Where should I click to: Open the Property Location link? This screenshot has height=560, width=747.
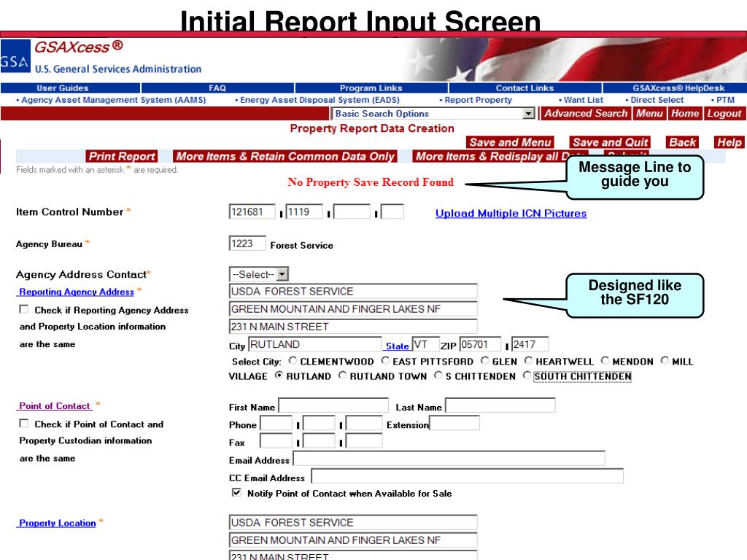57,523
